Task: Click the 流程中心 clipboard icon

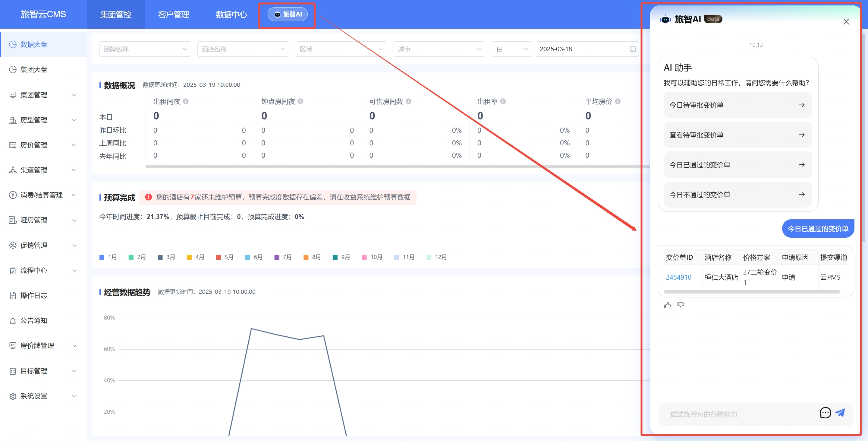Action: click(x=13, y=270)
